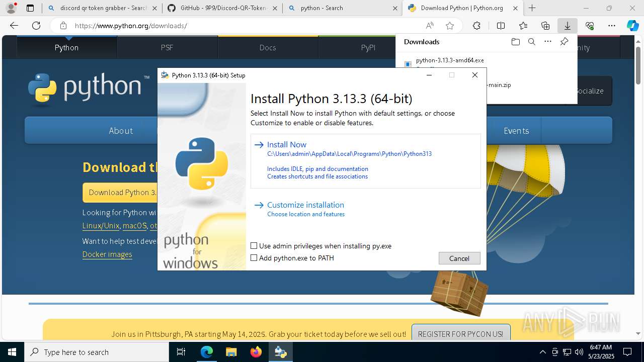Viewport: 644px width, 362px height.
Task: Open the macOS download link
Action: pyautogui.click(x=134, y=226)
